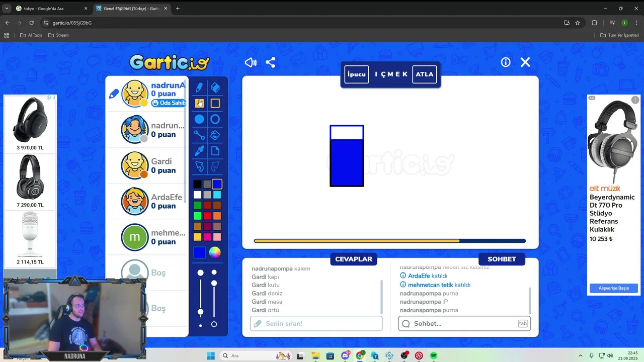Click the İpucu hint button
Image resolution: width=644 pixels, height=362 pixels.
tap(357, 74)
